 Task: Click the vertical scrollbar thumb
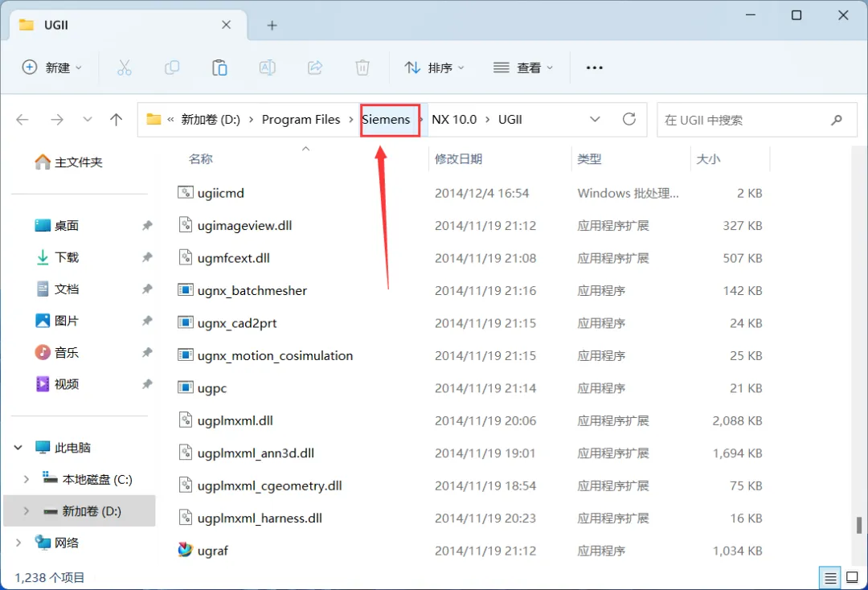pyautogui.click(x=858, y=525)
